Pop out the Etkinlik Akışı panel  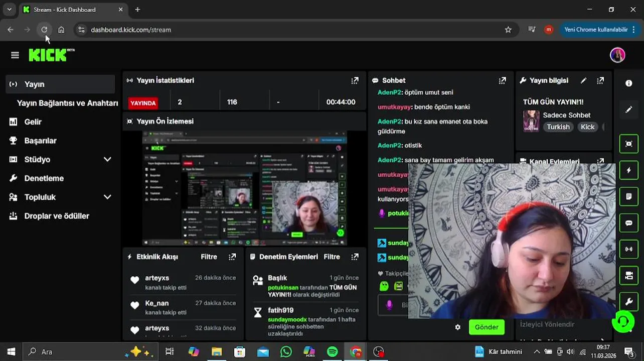pos(232,257)
